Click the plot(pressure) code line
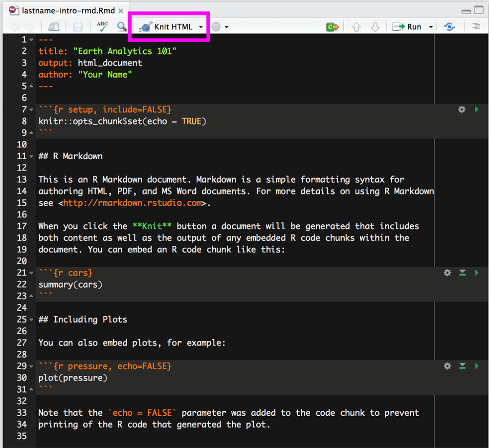 73,378
